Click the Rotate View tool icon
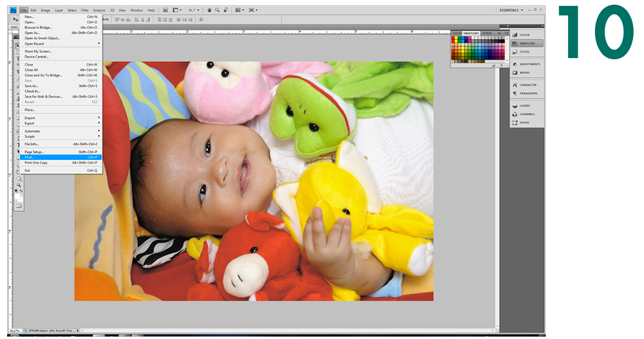Screen dimensions: 644x339 click(x=225, y=10)
